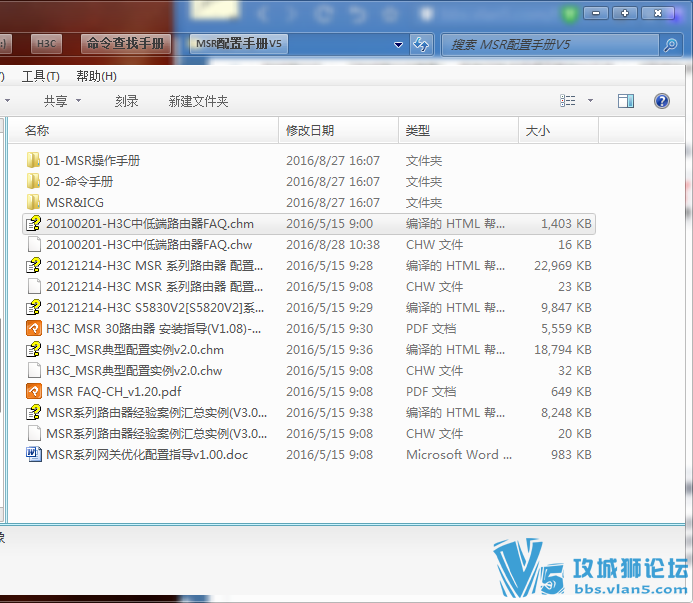Select file name MSR系列网关优化配置指导v1.00.doc
693x603 pixels.
147,454
